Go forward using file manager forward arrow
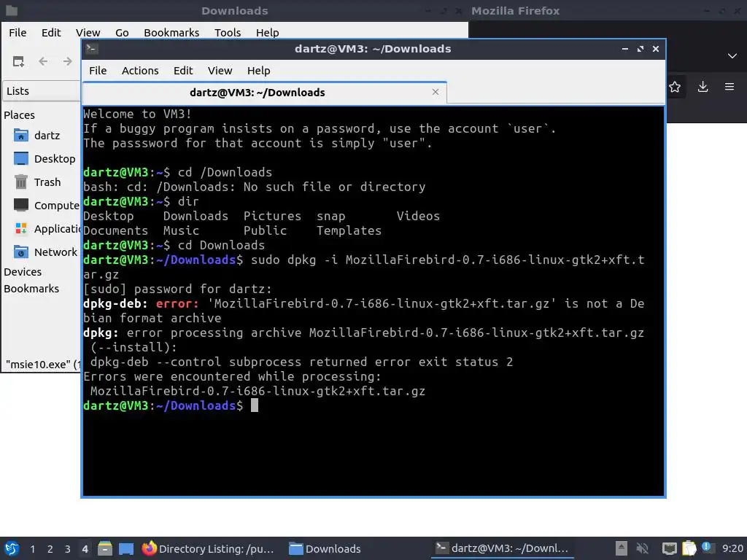This screenshot has height=560, width=747. click(x=68, y=61)
